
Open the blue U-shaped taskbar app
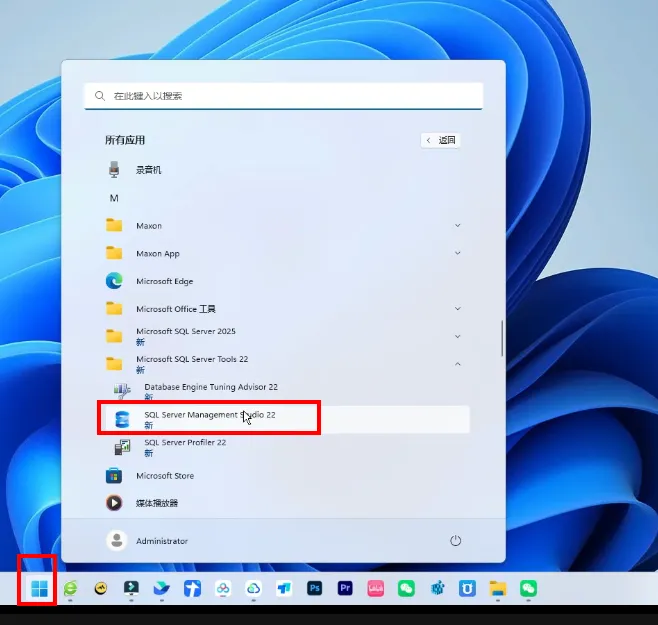point(467,588)
